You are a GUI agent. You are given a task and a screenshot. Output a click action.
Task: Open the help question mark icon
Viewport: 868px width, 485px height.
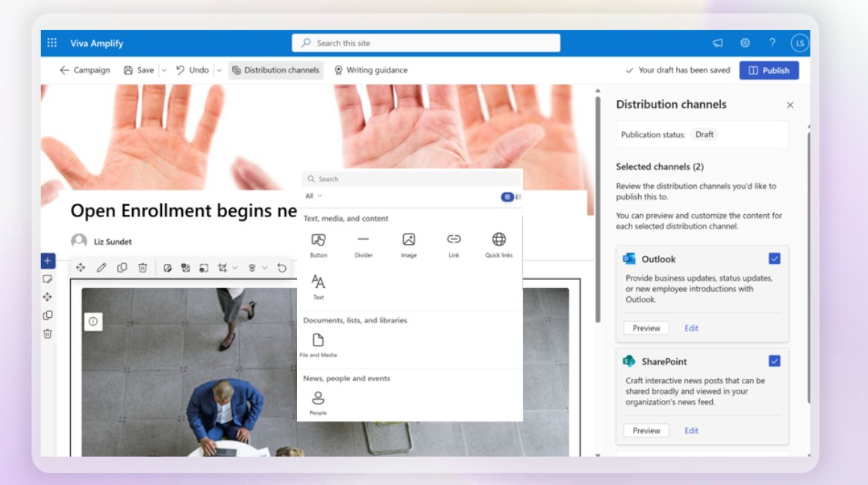(772, 43)
